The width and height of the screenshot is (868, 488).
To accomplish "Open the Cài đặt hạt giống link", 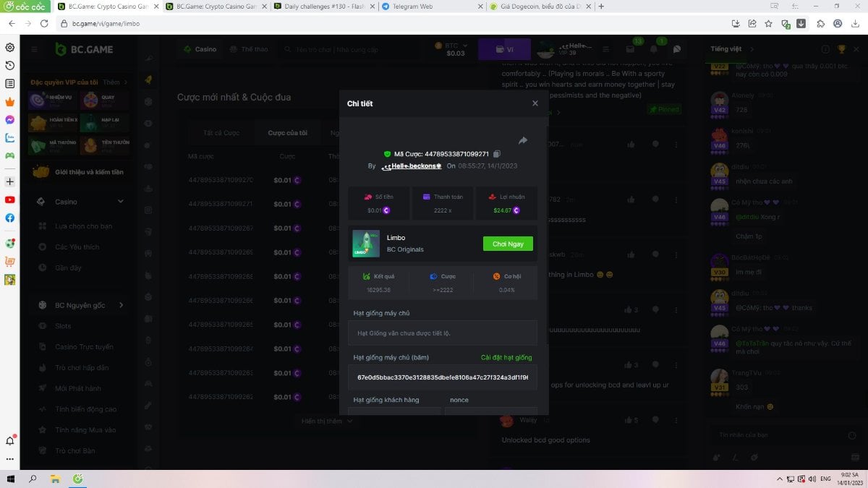I will click(x=506, y=358).
